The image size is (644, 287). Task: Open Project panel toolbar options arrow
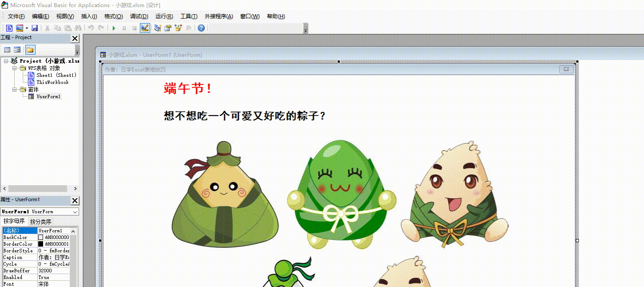77,50
